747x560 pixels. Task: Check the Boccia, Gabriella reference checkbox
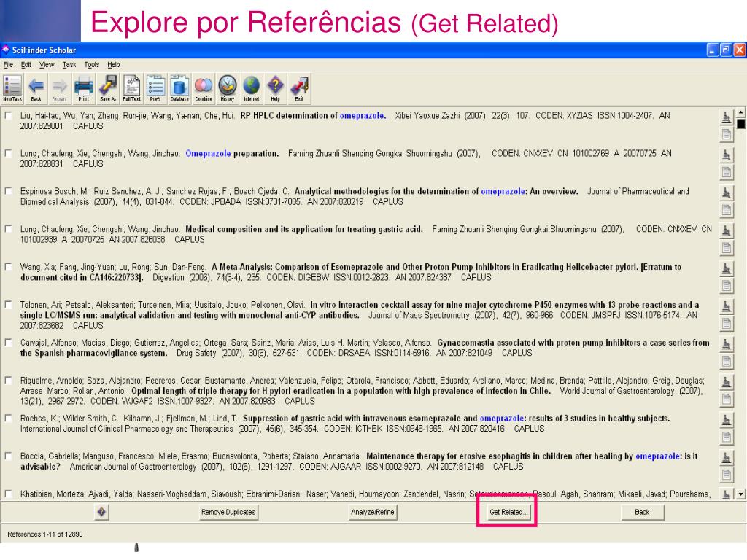(x=9, y=456)
